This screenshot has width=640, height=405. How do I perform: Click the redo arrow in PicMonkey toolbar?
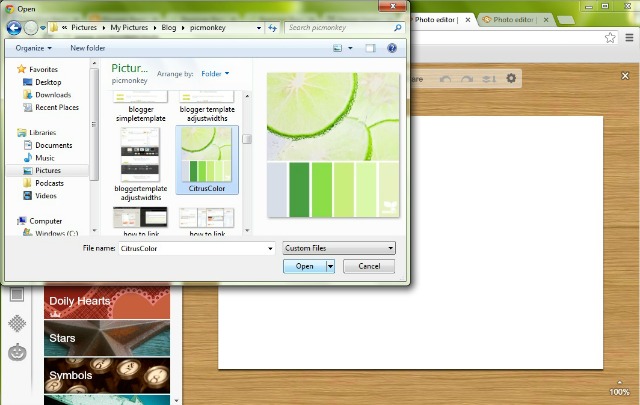pos(467,78)
